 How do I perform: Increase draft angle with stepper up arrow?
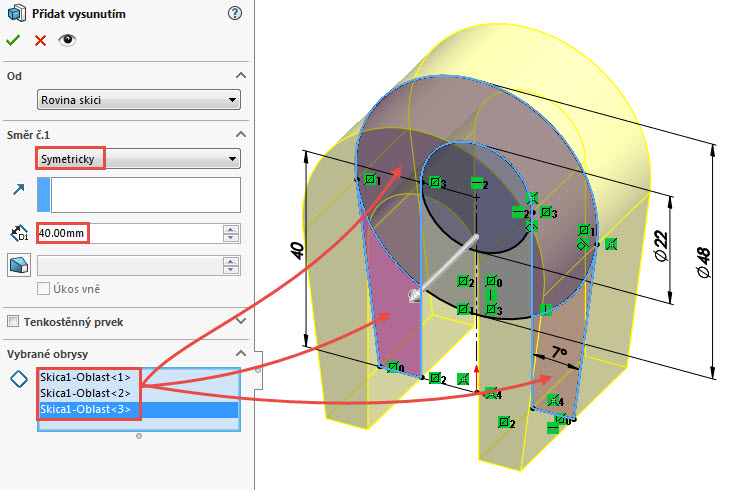[x=231, y=261]
